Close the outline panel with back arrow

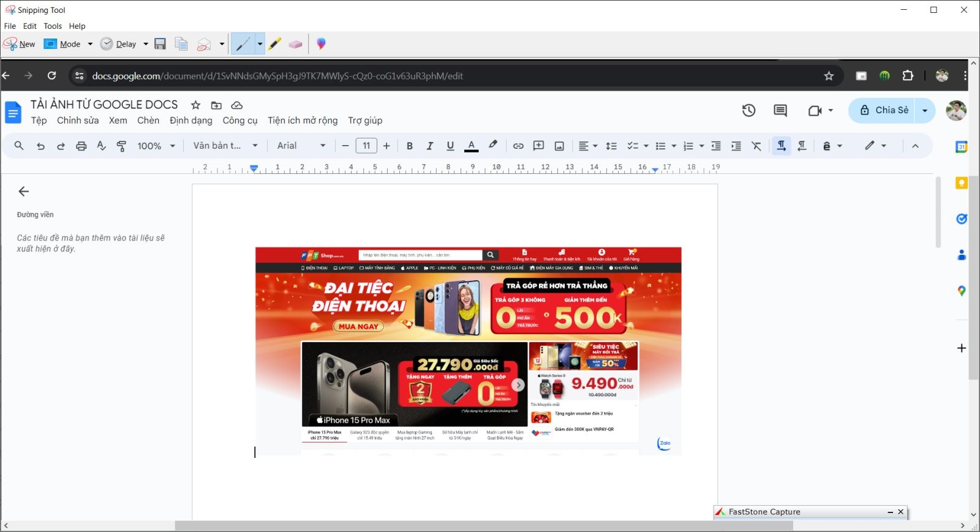(24, 192)
